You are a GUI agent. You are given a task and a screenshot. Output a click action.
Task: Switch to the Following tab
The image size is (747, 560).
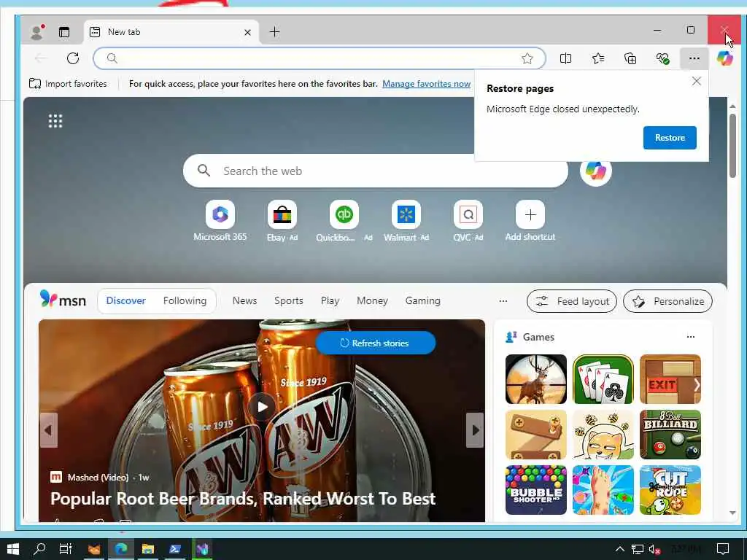[185, 301]
